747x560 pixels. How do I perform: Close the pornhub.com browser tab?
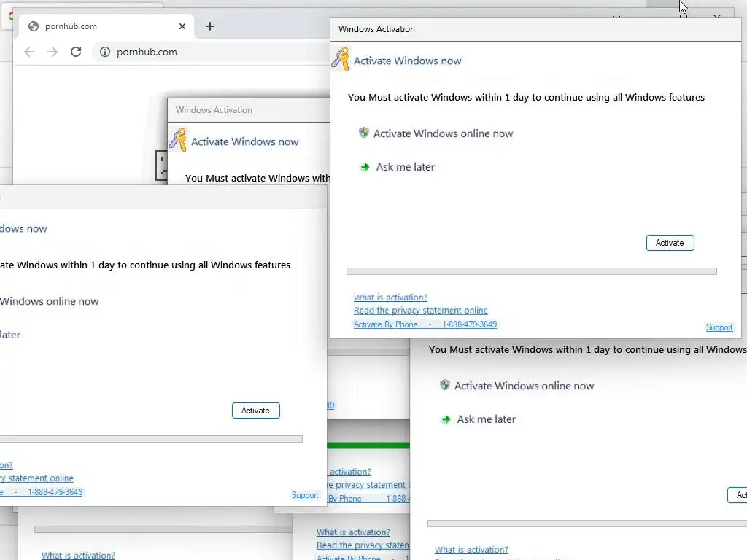(x=182, y=26)
